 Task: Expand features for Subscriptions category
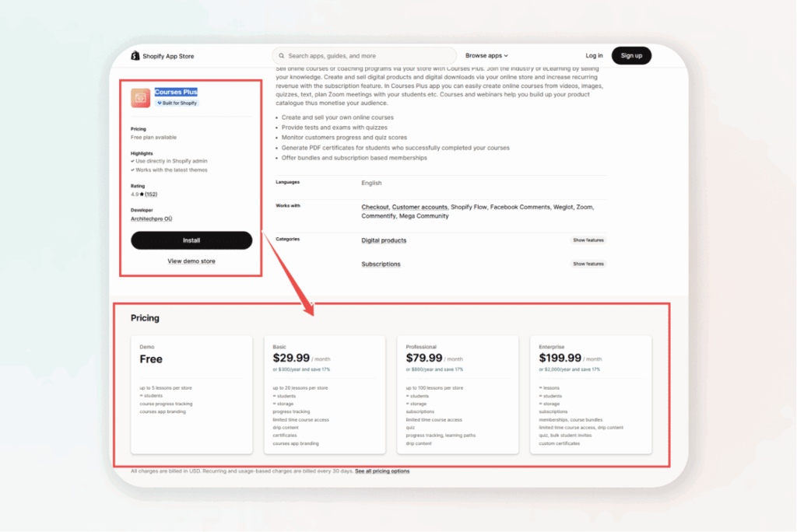pos(588,264)
